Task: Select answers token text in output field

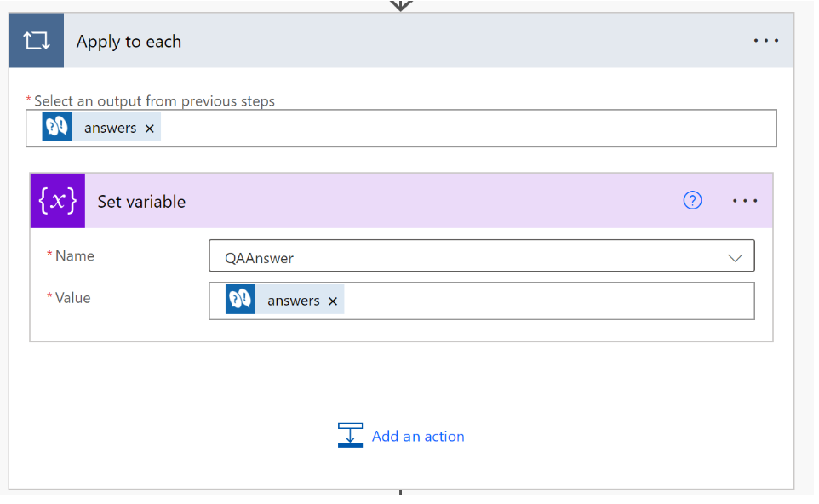Action: (x=110, y=129)
